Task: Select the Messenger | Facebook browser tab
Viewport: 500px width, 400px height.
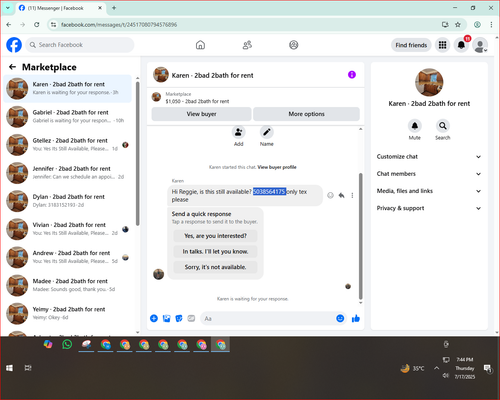Action: (x=60, y=8)
